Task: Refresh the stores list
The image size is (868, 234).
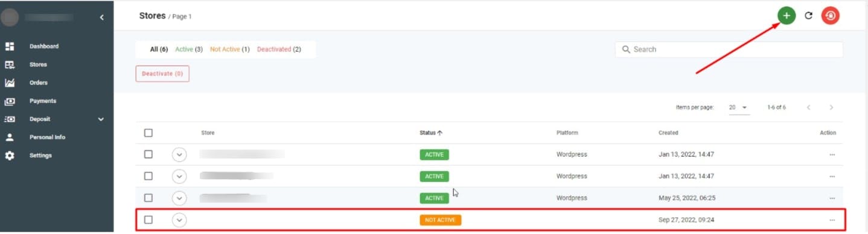Action: click(x=809, y=16)
